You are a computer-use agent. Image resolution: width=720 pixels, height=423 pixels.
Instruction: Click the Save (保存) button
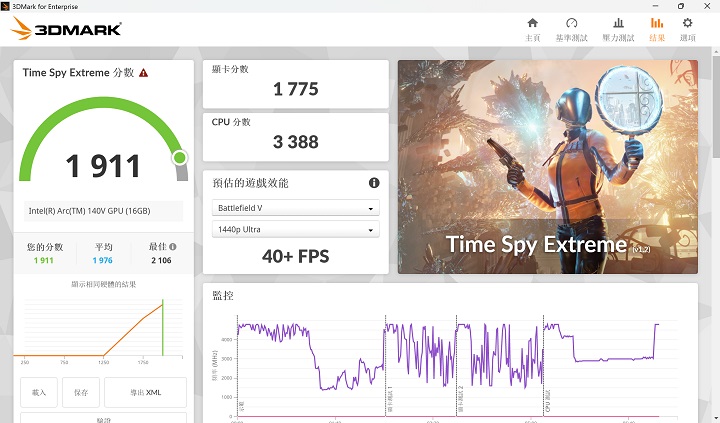click(x=81, y=392)
